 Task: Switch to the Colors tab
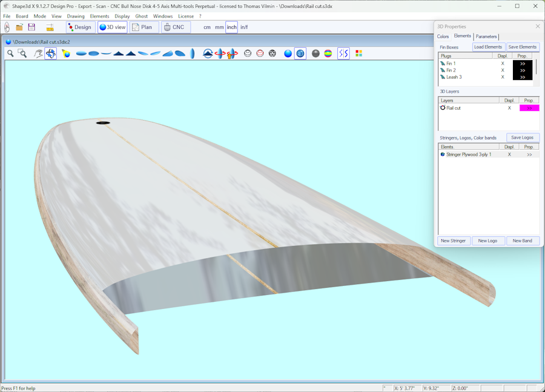(x=443, y=36)
